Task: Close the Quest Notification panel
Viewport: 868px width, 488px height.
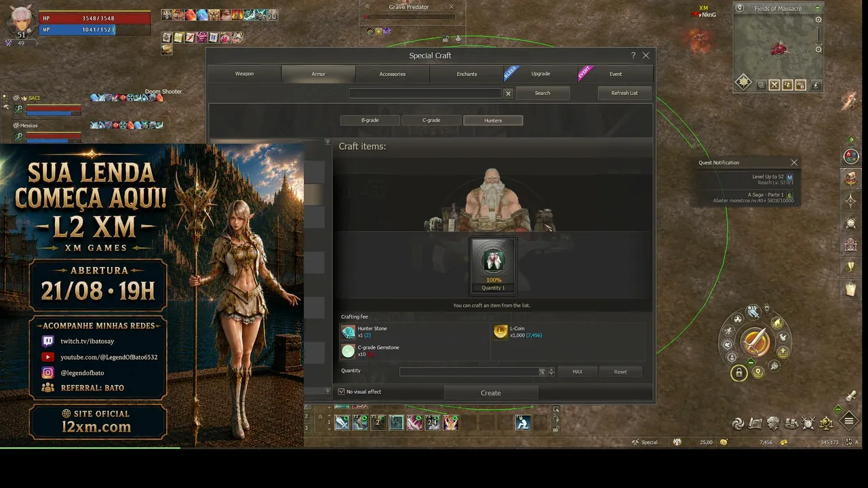Action: pyautogui.click(x=794, y=163)
